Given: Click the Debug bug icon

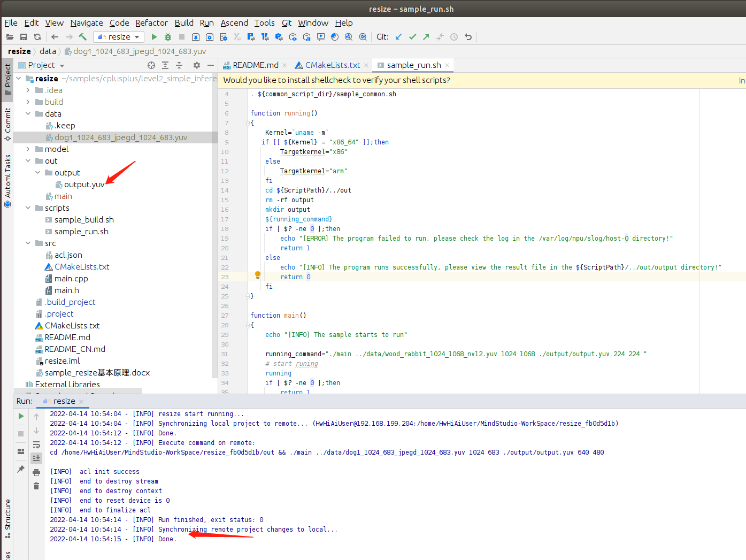Looking at the screenshot, I should pos(168,37).
